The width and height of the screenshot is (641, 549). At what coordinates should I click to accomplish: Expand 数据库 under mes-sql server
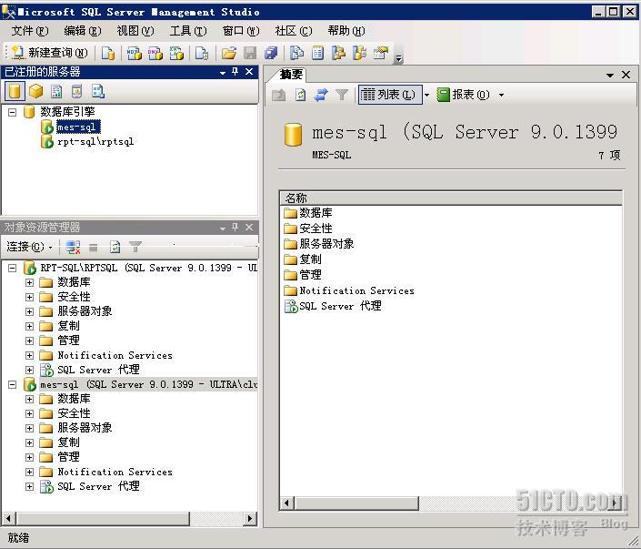pos(29,399)
